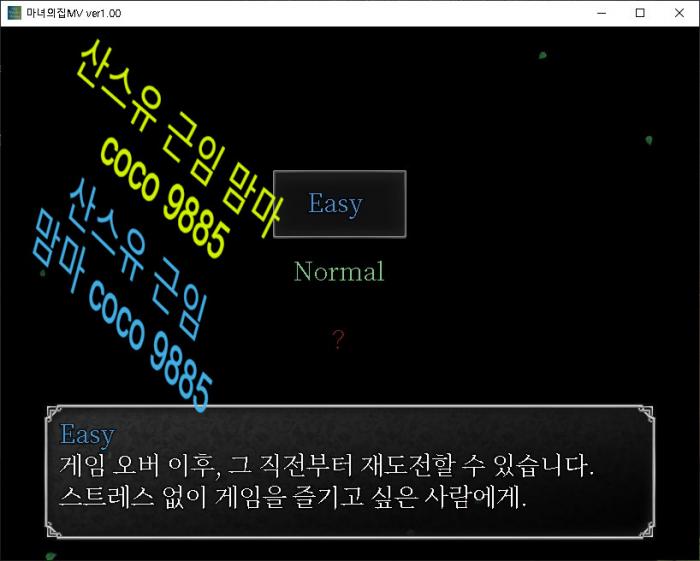Choose the Normal difficulty option

[x=339, y=271]
